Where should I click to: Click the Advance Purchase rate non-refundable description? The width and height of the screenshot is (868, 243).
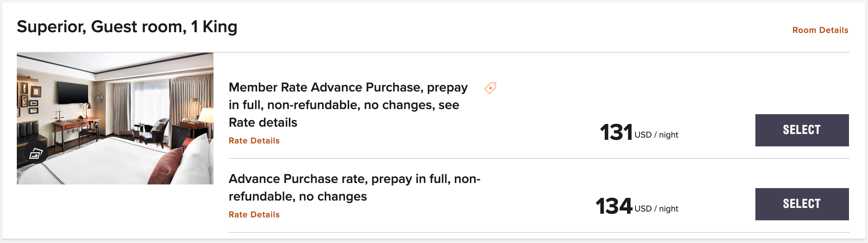tap(354, 187)
